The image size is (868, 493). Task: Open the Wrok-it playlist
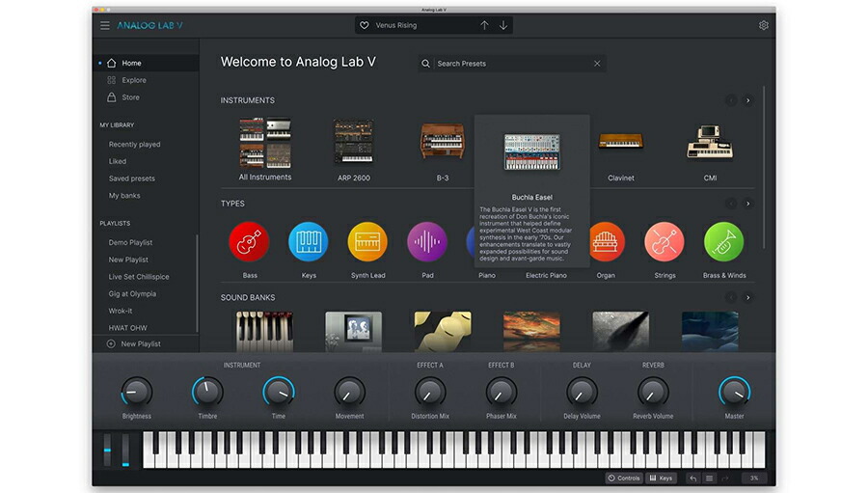click(121, 312)
